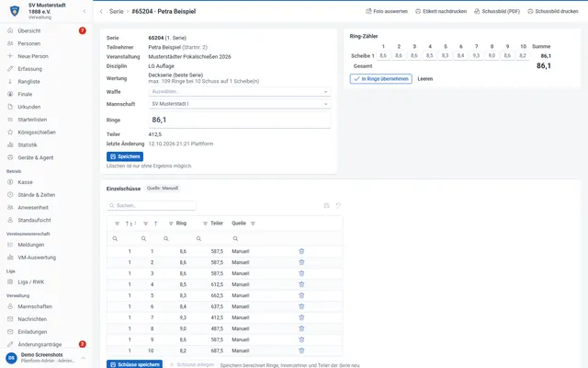The width and height of the screenshot is (588, 368).
Task: Open Änderungsanträge pencil icon
Action: coord(10,344)
